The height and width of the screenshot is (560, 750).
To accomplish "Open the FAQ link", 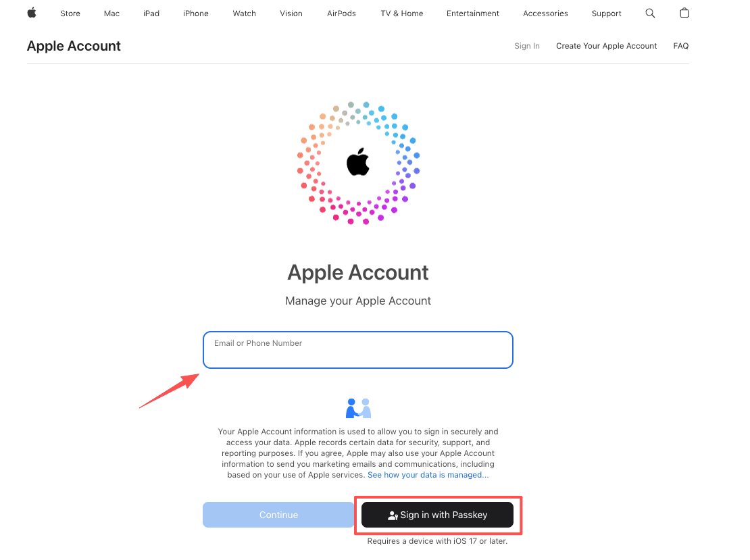I will point(680,45).
